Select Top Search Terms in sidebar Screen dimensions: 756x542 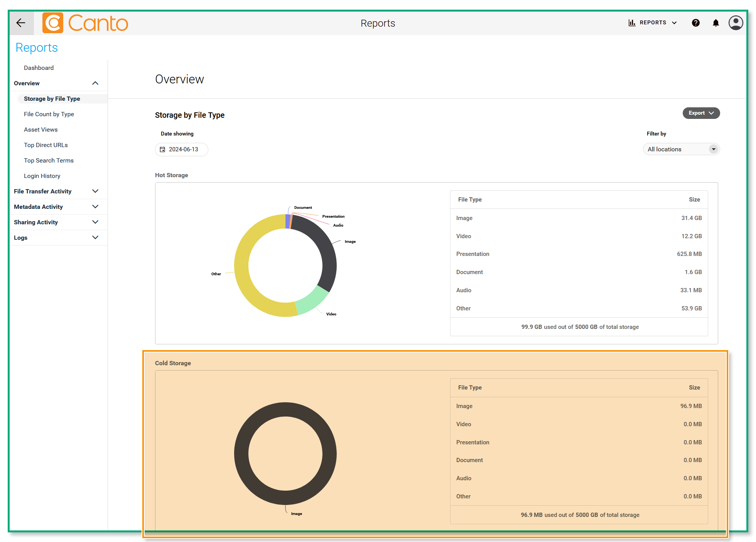[49, 161]
